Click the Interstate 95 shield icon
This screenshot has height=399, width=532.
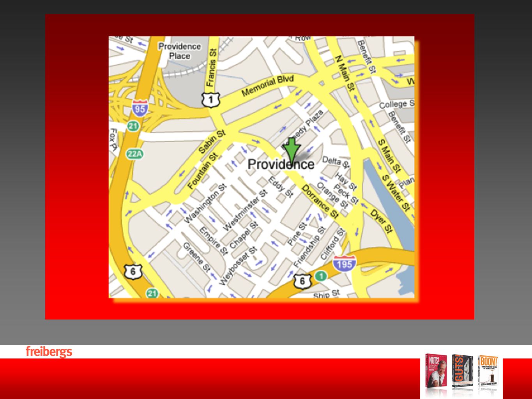140,108
